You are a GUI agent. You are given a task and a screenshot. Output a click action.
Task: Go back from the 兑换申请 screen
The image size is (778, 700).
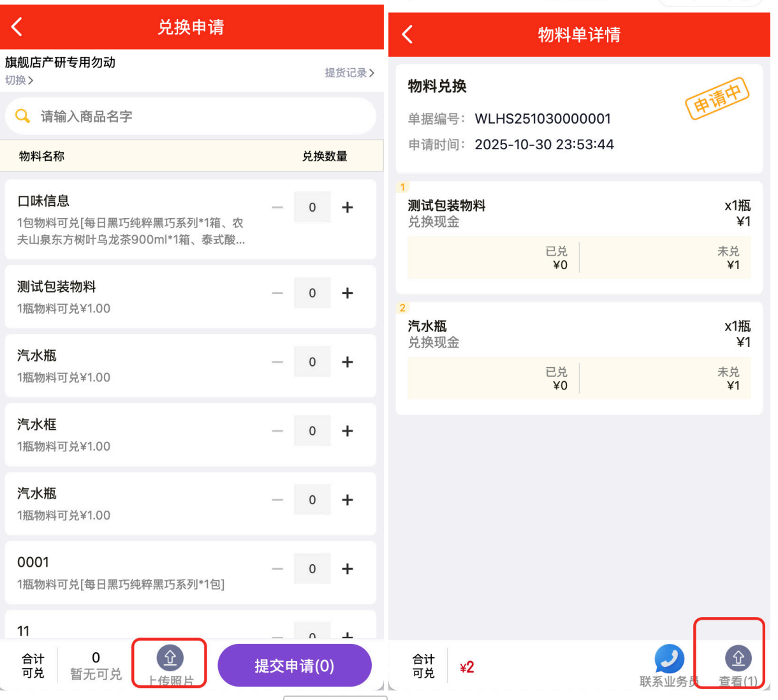17,27
